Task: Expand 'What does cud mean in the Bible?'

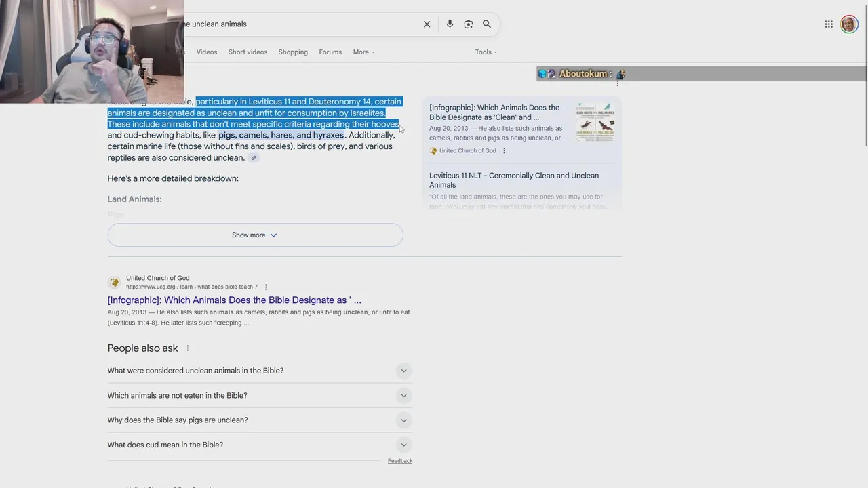Action: (260, 445)
